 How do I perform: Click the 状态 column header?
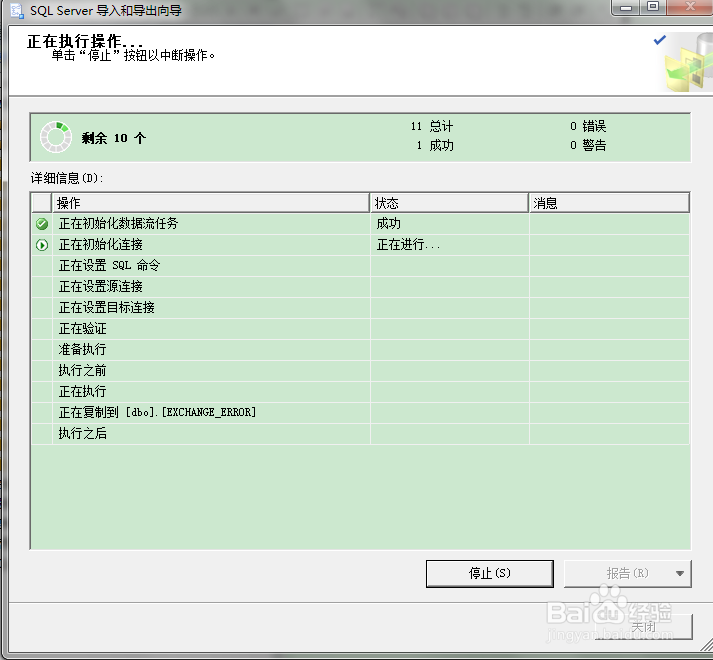coord(449,203)
